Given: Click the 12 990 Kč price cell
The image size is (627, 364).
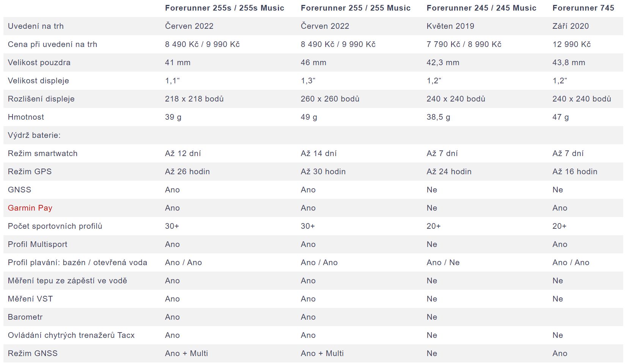Looking at the screenshot, I should [x=572, y=44].
